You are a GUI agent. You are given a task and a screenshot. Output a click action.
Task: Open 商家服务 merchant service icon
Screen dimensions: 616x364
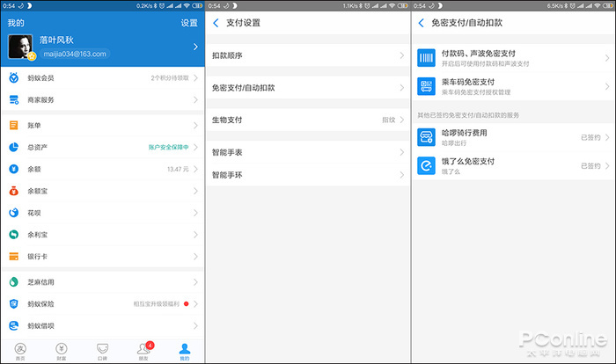point(14,99)
